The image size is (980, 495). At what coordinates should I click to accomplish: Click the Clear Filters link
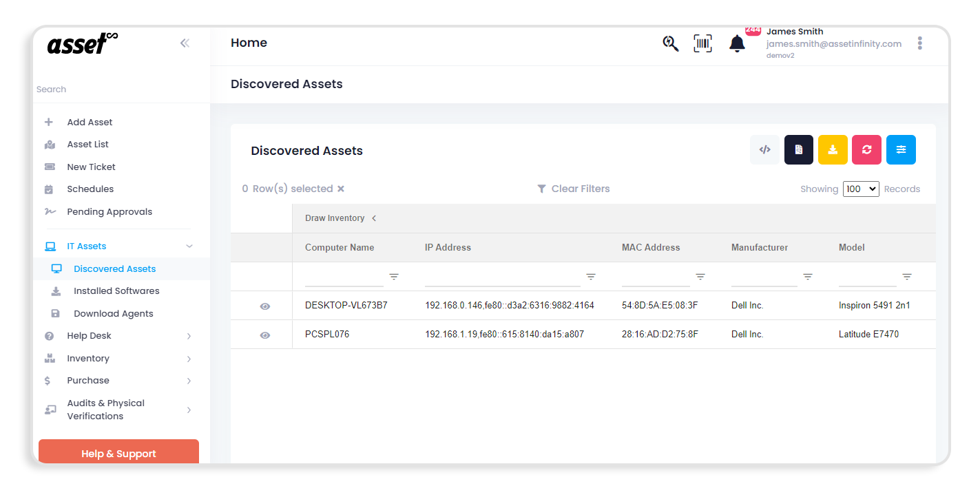[574, 188]
